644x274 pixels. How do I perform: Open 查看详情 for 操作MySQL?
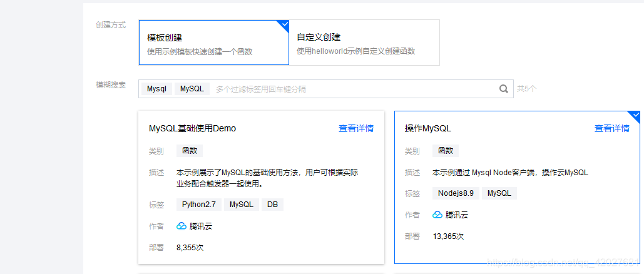(x=612, y=129)
